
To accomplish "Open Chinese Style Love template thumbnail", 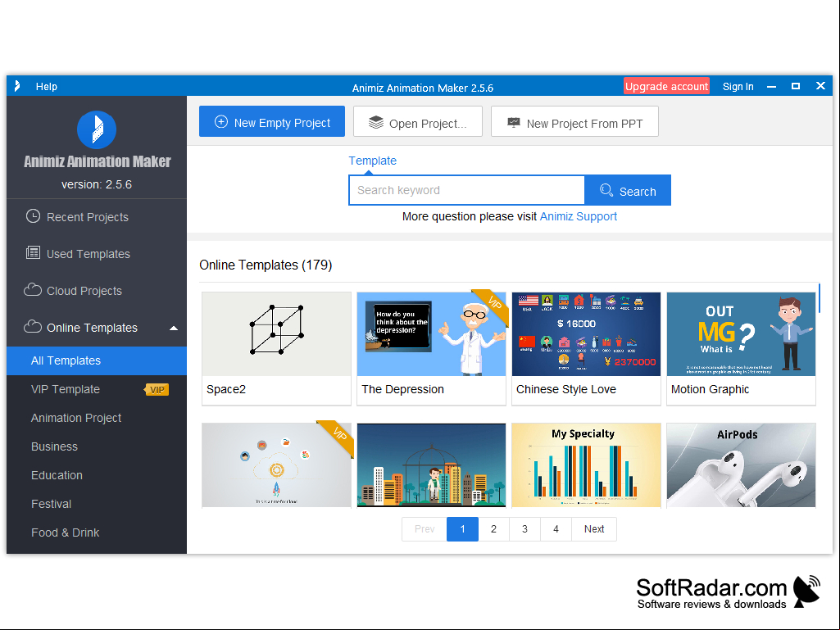I will click(586, 334).
